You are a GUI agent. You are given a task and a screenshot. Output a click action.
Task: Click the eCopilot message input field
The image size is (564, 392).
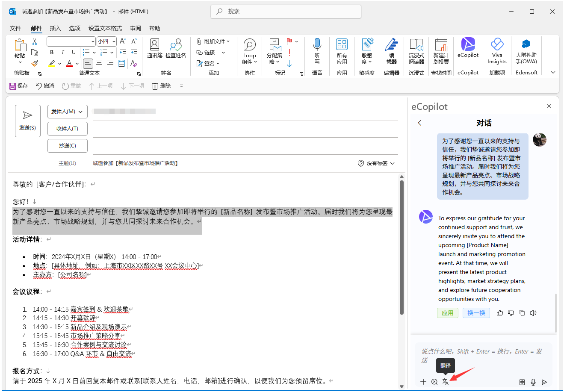click(481, 356)
